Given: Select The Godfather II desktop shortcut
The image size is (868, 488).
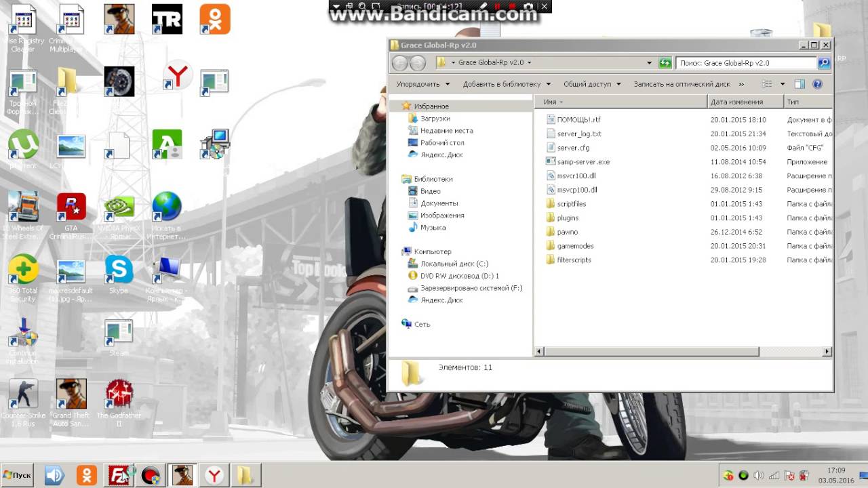Looking at the screenshot, I should pyautogui.click(x=119, y=403).
